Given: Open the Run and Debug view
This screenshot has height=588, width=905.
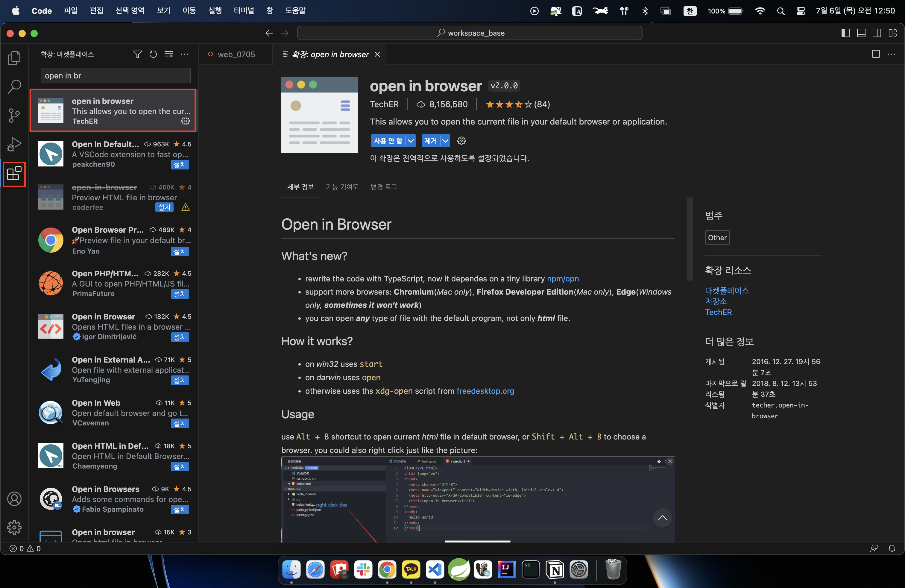Looking at the screenshot, I should [14, 144].
